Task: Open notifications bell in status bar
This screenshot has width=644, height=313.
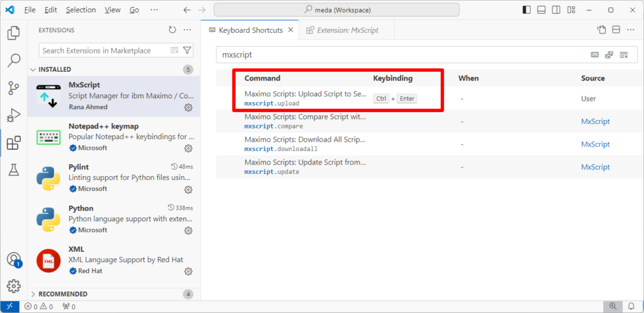Action: 631,307
